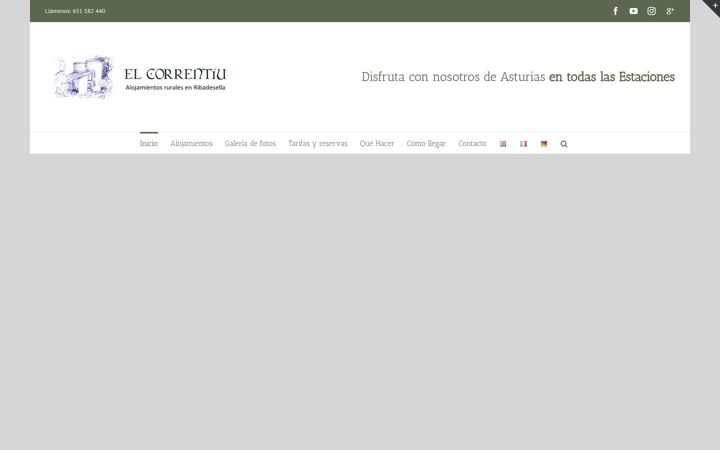This screenshot has width=720, height=450.
Task: Switch site language with the French flag
Action: point(523,144)
